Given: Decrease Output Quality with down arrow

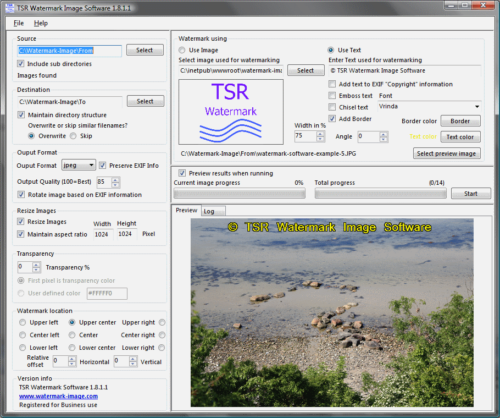Looking at the screenshot, I should click(x=115, y=185).
